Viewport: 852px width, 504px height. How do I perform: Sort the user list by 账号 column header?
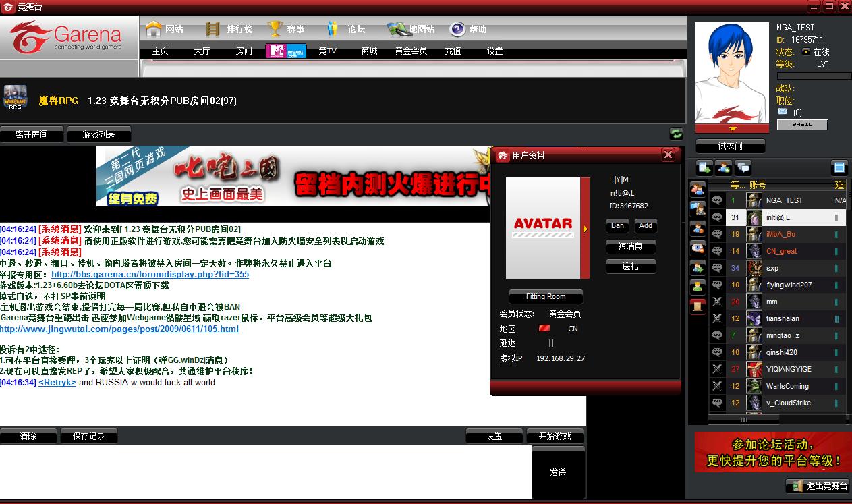pyautogui.click(x=758, y=184)
